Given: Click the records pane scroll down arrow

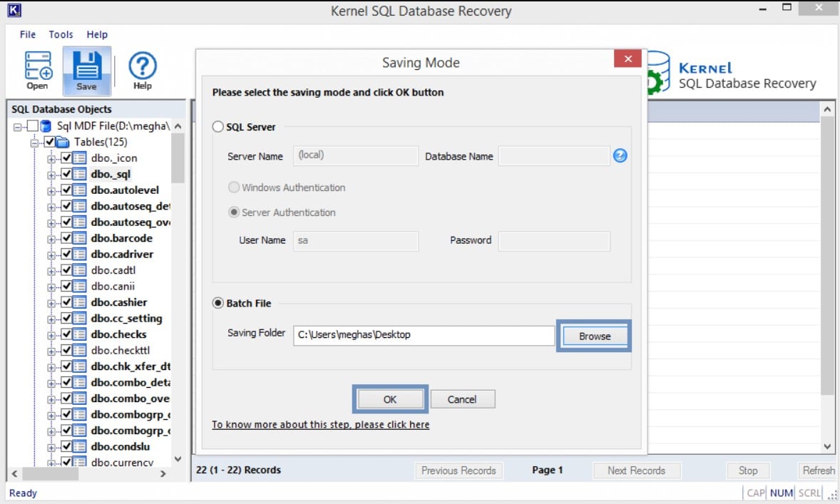Looking at the screenshot, I should 827,446.
